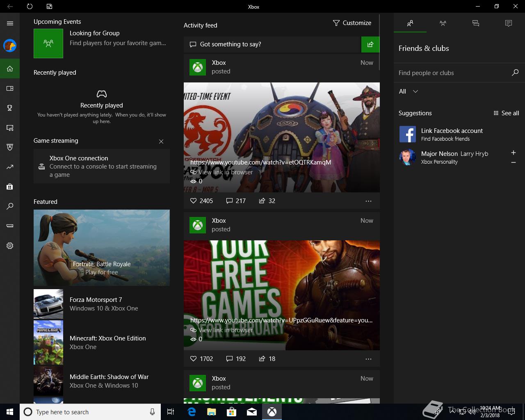Open the hamburger navigation menu
This screenshot has width=525, height=420.
coord(10,23)
